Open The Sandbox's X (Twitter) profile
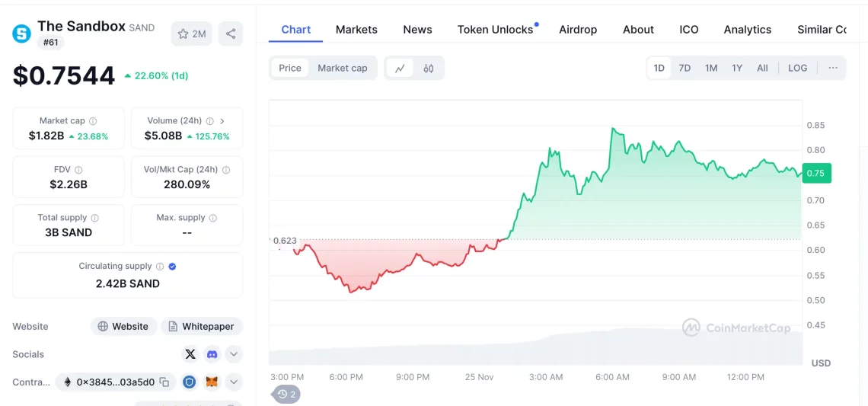Screen dimensions: 868x406 [190, 354]
